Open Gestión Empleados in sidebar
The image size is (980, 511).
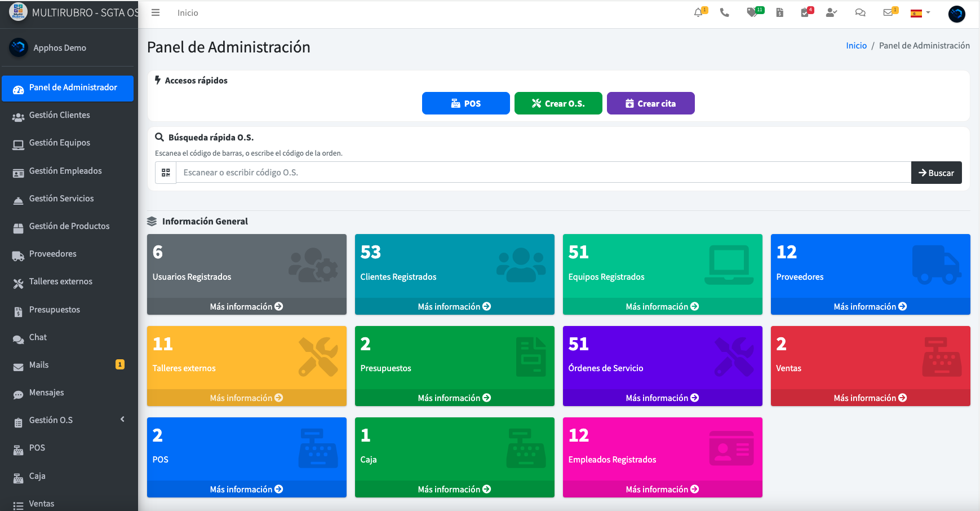[69, 171]
